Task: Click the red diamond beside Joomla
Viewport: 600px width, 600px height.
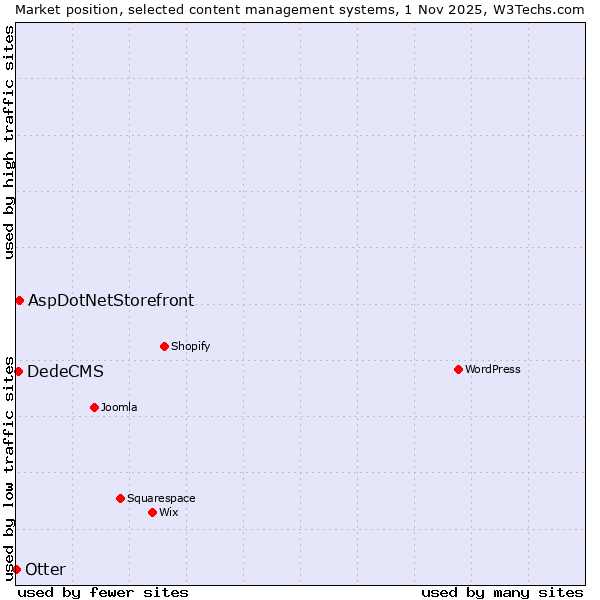Action: (94, 407)
